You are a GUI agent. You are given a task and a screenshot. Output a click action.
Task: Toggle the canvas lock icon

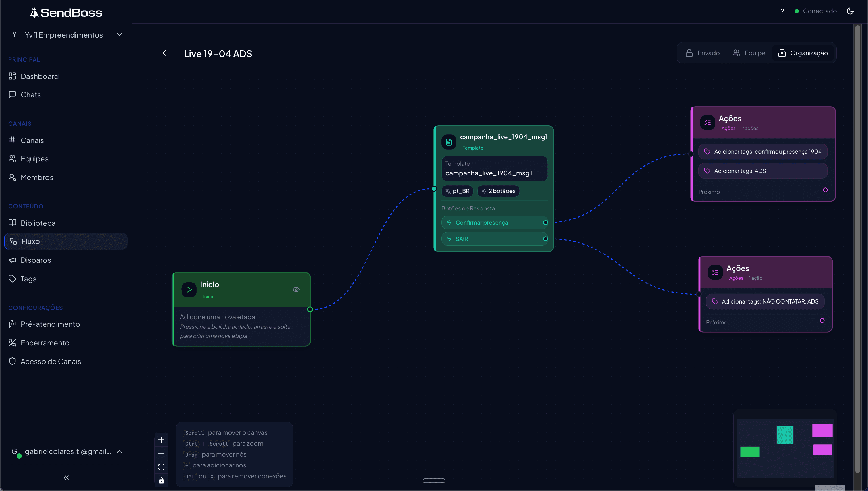point(162,480)
